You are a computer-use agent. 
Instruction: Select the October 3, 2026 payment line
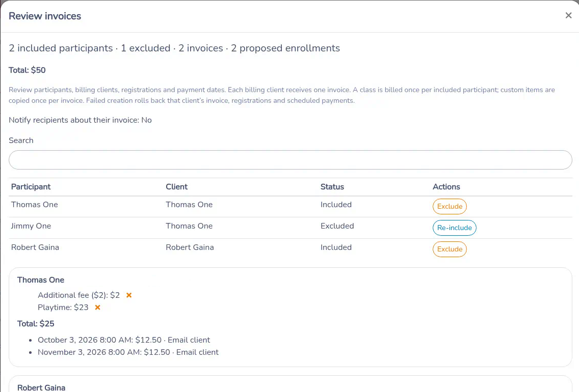pos(124,340)
